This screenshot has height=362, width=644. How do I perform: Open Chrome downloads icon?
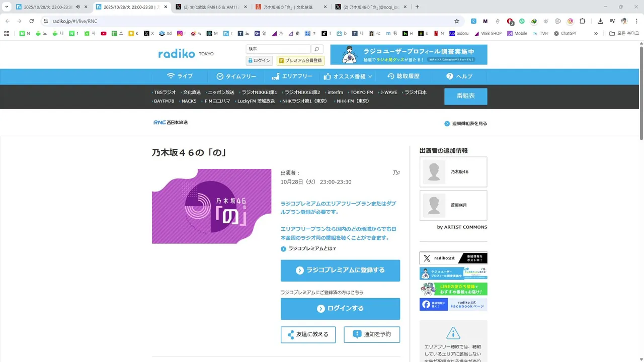(600, 21)
